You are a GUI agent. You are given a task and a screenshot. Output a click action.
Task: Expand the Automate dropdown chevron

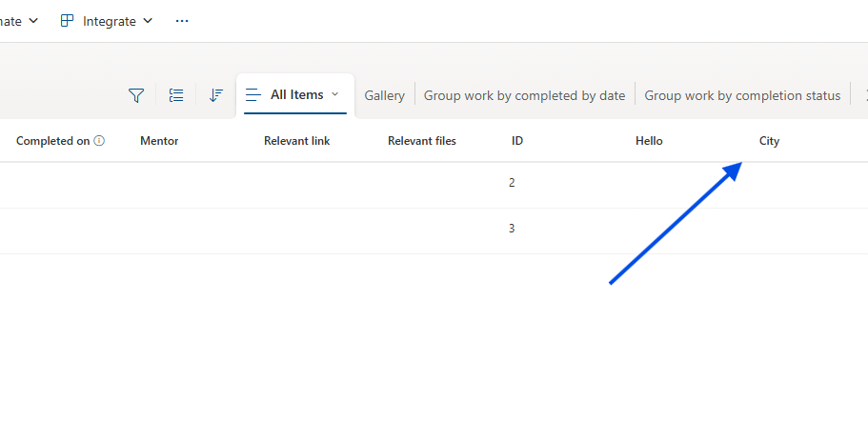pyautogui.click(x=33, y=21)
